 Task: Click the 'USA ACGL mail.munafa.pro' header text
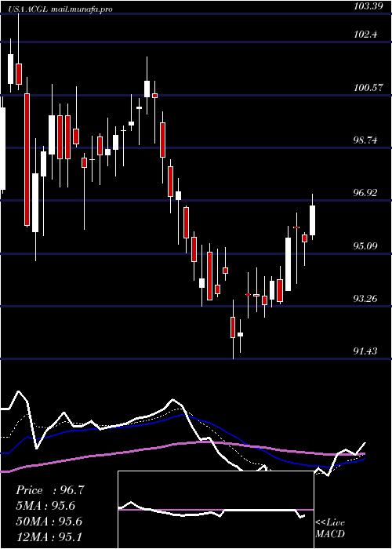tap(62, 9)
